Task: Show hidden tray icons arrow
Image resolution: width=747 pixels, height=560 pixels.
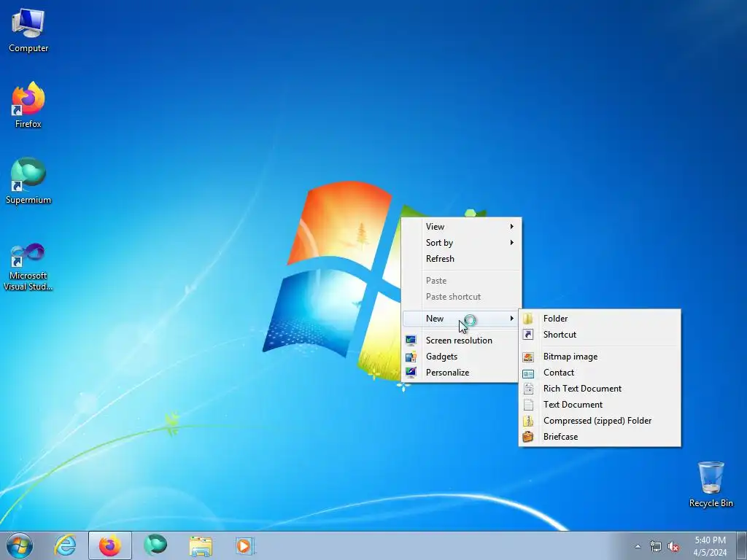Action: 638,546
